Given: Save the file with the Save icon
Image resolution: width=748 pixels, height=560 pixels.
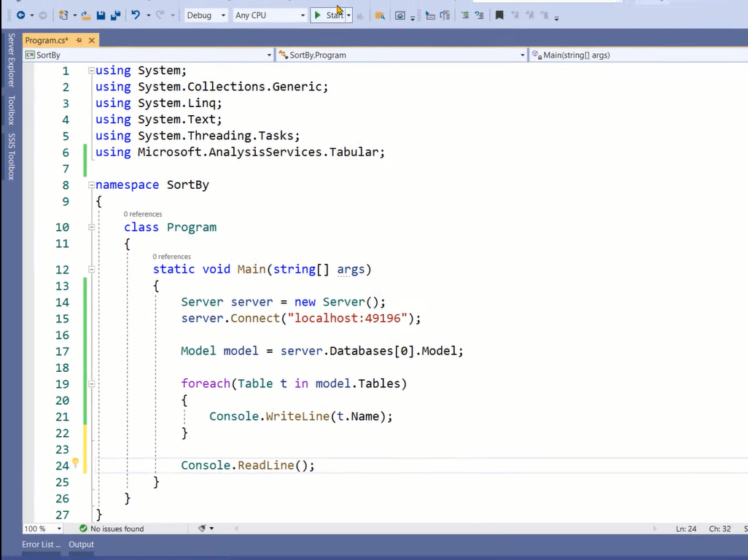Looking at the screenshot, I should 101,15.
